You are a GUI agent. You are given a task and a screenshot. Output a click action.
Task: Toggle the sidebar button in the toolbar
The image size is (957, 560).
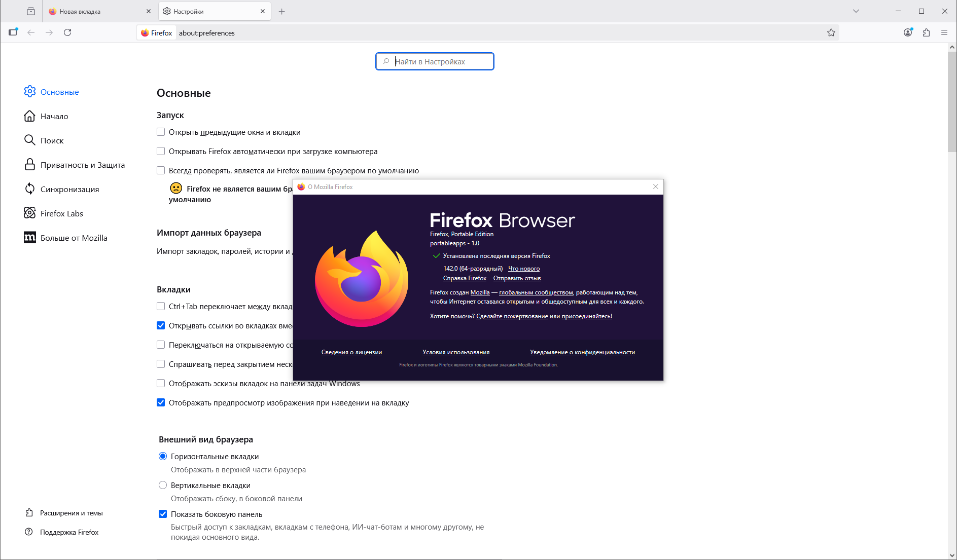pyautogui.click(x=13, y=32)
